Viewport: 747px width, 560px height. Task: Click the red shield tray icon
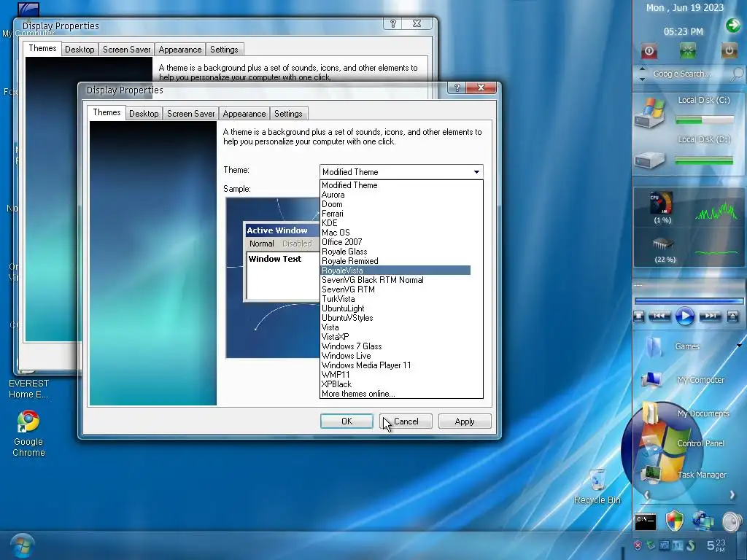point(638,545)
